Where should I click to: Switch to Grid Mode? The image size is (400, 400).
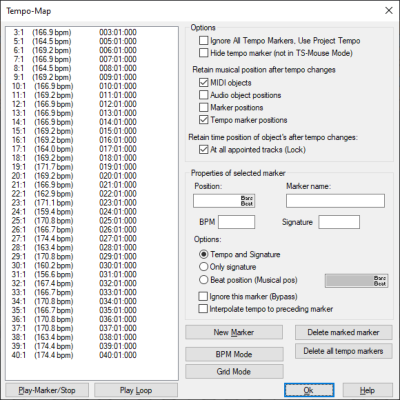click(x=234, y=372)
